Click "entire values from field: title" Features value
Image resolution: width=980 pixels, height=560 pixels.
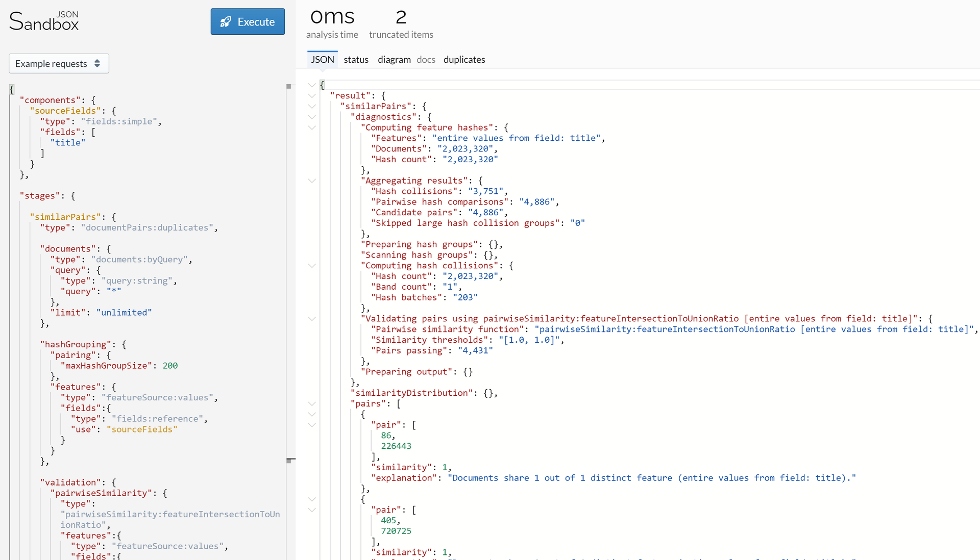pos(516,138)
